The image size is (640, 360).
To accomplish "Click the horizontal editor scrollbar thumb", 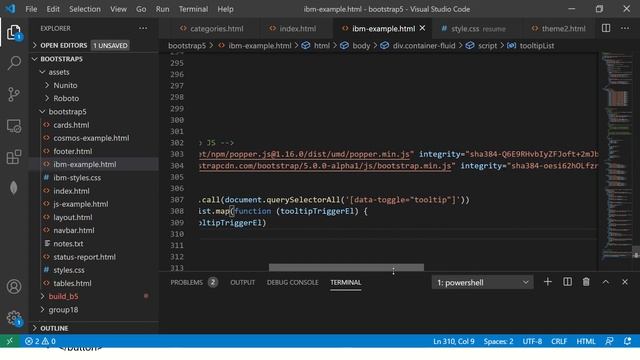I will [346, 267].
